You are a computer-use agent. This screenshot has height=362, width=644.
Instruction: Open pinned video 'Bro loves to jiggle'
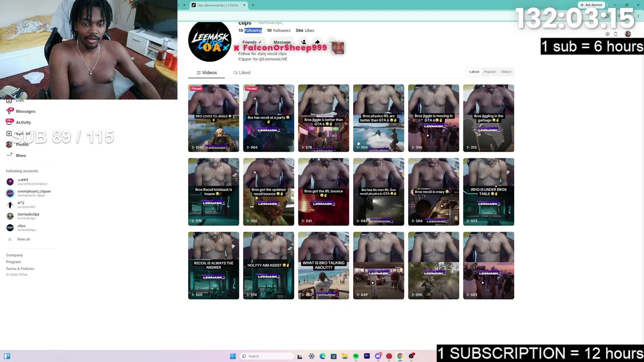coord(213,118)
